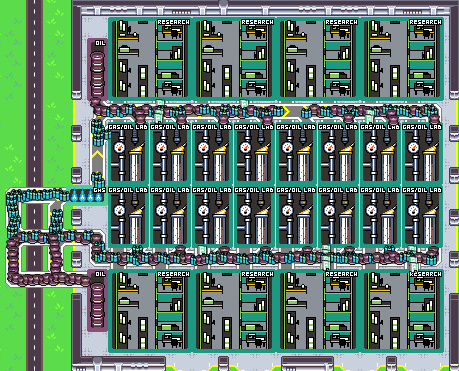Image resolution: width=459 pixels, height=371 pixels.
Task: Click the yellow right-pointing chevron on upper corridor
Action: [286, 112]
